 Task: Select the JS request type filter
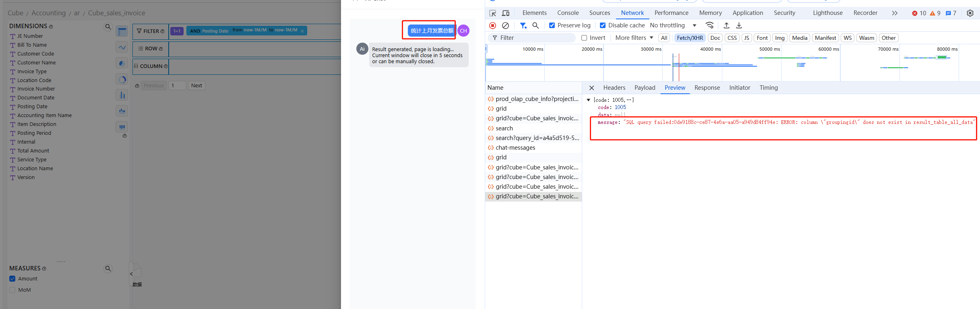[746, 38]
